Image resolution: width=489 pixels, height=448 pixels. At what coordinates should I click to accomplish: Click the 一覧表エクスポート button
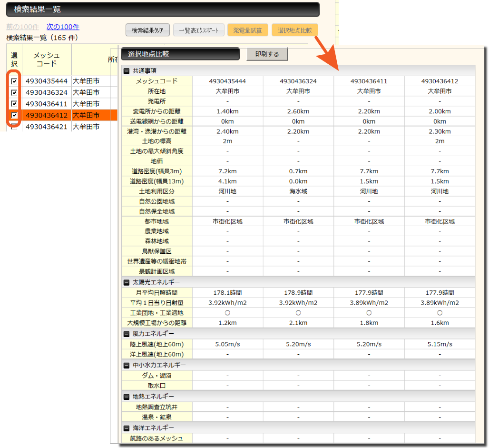(x=199, y=30)
